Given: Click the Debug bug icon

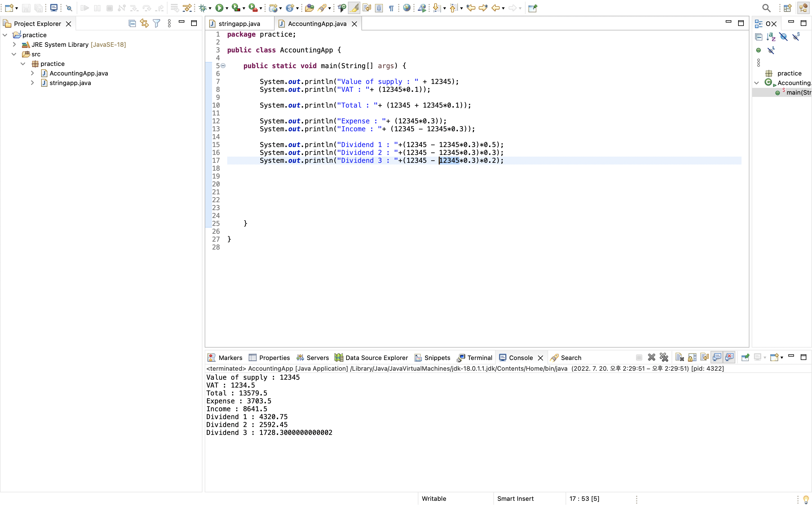Looking at the screenshot, I should (202, 8).
